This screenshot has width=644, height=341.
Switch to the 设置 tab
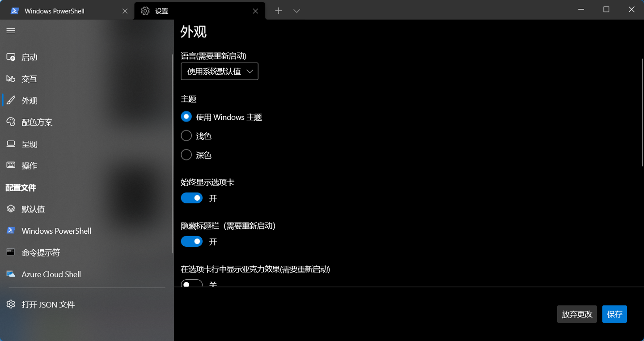[199, 11]
